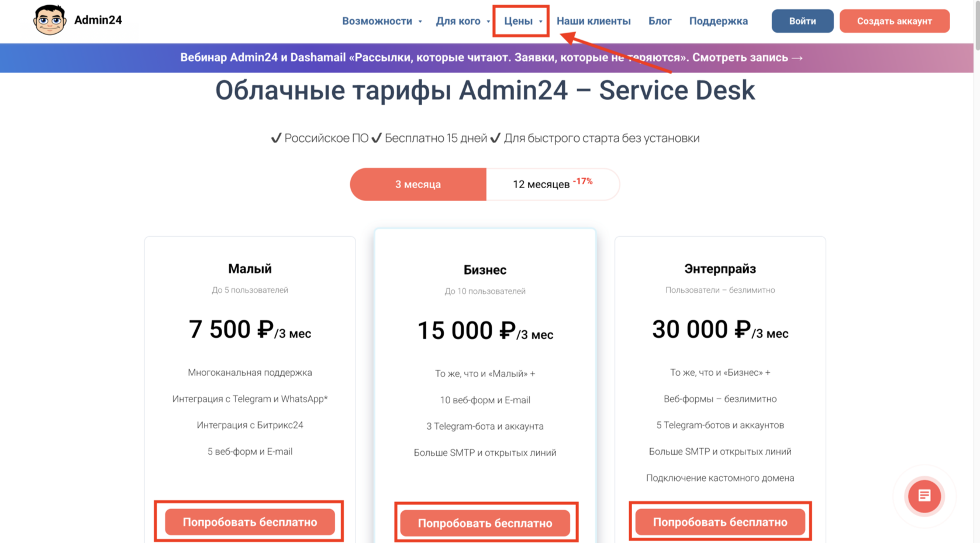Open the floating chat widget icon
This screenshot has height=543, width=980.
tap(924, 496)
